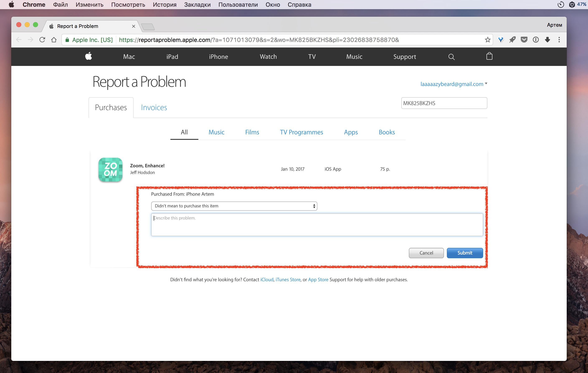Select the Music filter tab
This screenshot has height=373, width=588.
point(216,132)
